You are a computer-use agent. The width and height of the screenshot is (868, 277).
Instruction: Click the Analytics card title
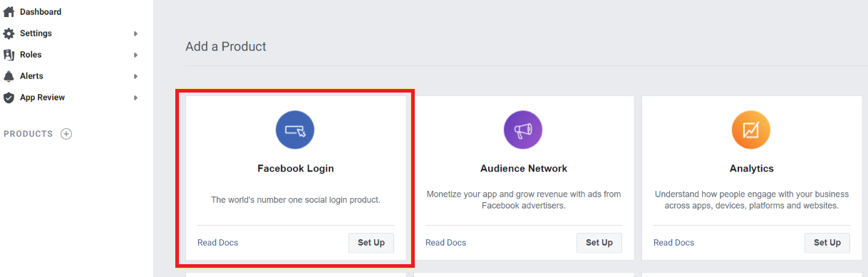point(752,169)
